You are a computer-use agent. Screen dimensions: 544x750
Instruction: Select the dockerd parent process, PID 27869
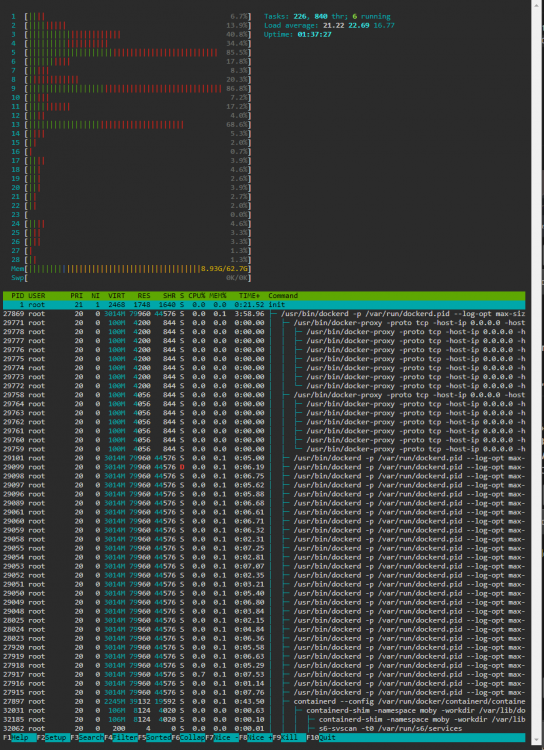(x=264, y=314)
